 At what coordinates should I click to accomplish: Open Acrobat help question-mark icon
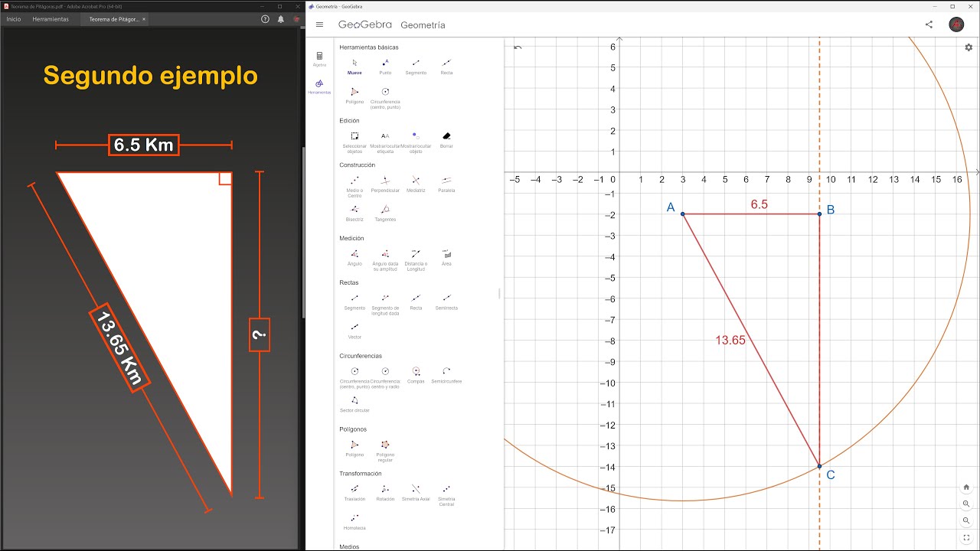point(266,19)
